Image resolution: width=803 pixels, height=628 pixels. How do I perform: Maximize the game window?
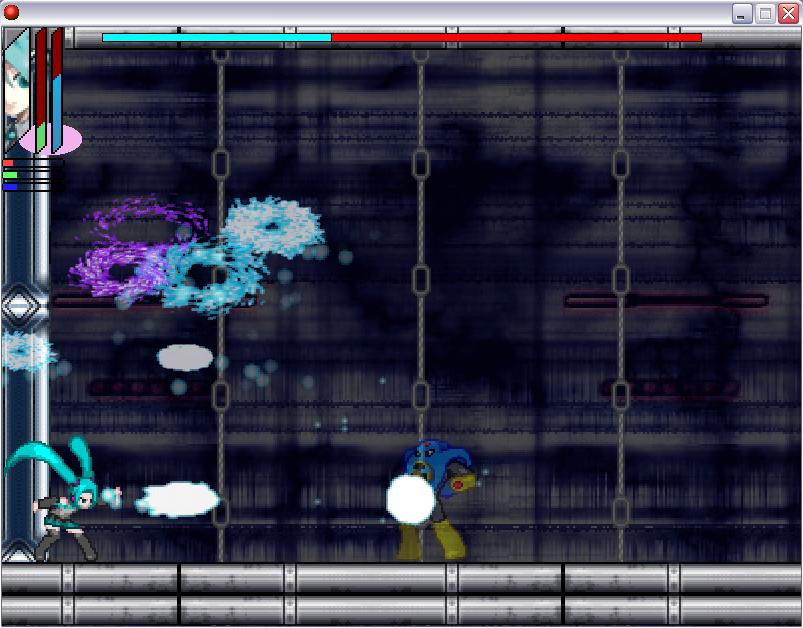pyautogui.click(x=765, y=13)
